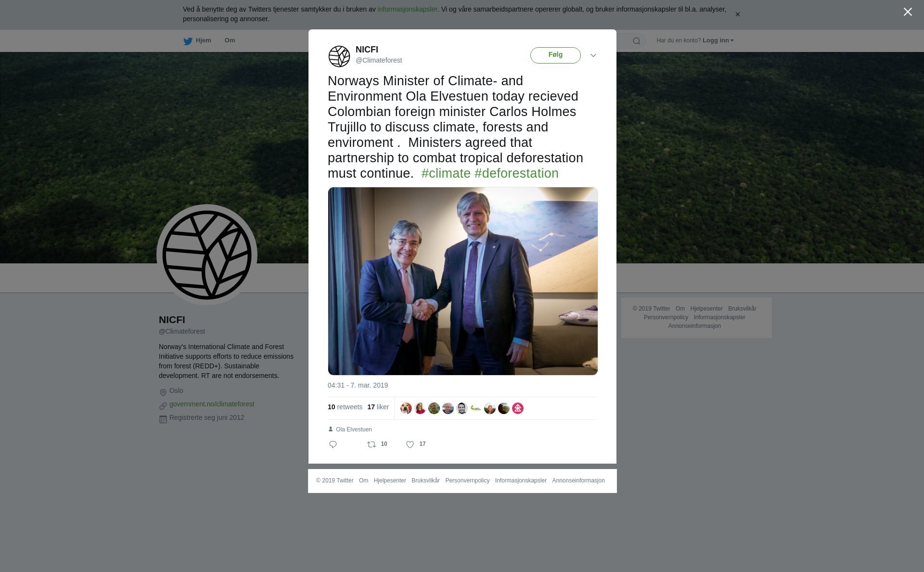Open the Logg inn dropdown
Screen dimensions: 924x572
tap(718, 40)
